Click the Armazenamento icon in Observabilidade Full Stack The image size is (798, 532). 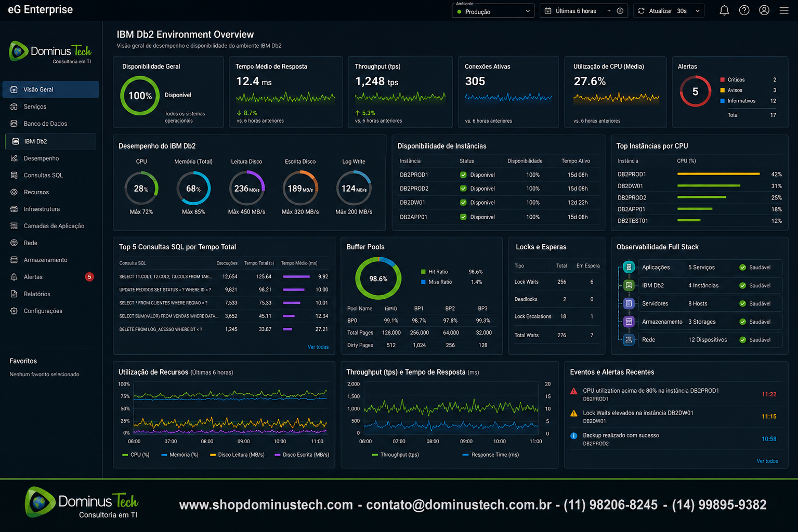[629, 322]
